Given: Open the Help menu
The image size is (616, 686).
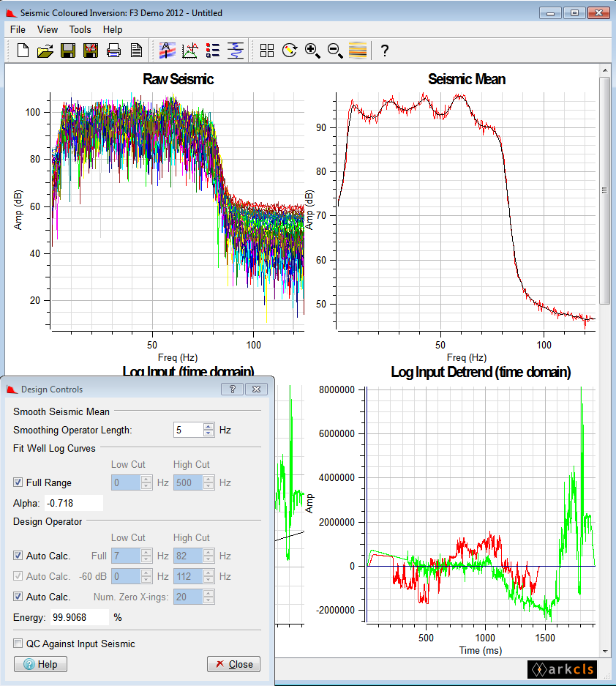Looking at the screenshot, I should [113, 29].
